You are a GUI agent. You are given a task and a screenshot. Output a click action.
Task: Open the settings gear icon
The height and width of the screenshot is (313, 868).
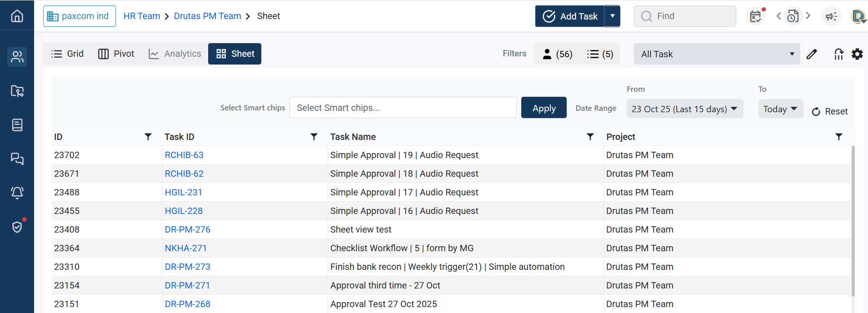(857, 54)
